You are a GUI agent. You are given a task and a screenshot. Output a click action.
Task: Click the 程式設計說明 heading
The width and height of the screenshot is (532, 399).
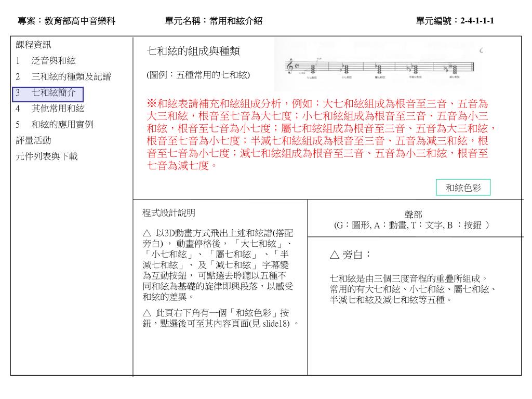tap(169, 213)
